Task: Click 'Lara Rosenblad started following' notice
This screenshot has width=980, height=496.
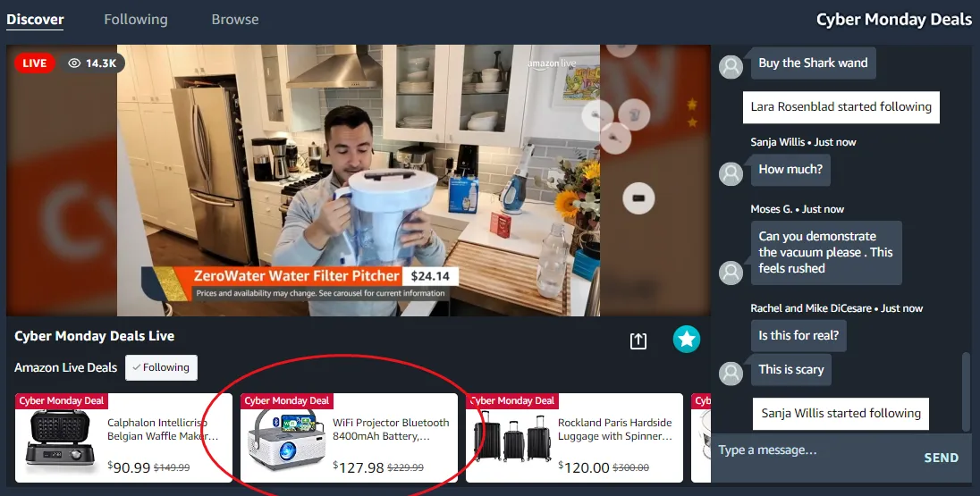Action: [841, 107]
